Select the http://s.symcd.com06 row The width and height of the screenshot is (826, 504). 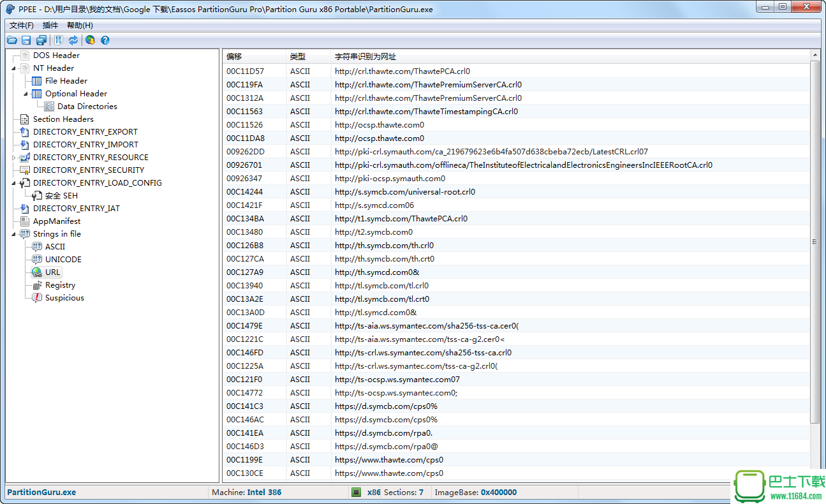click(x=517, y=205)
